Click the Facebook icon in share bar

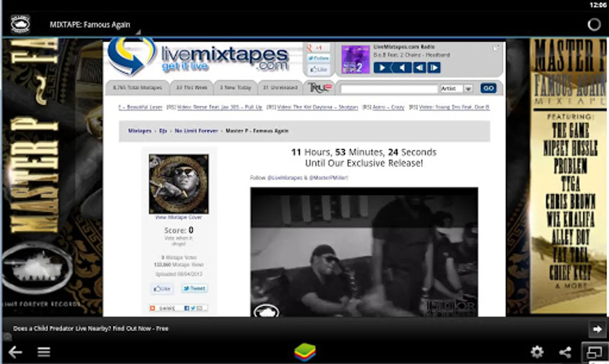(187, 308)
